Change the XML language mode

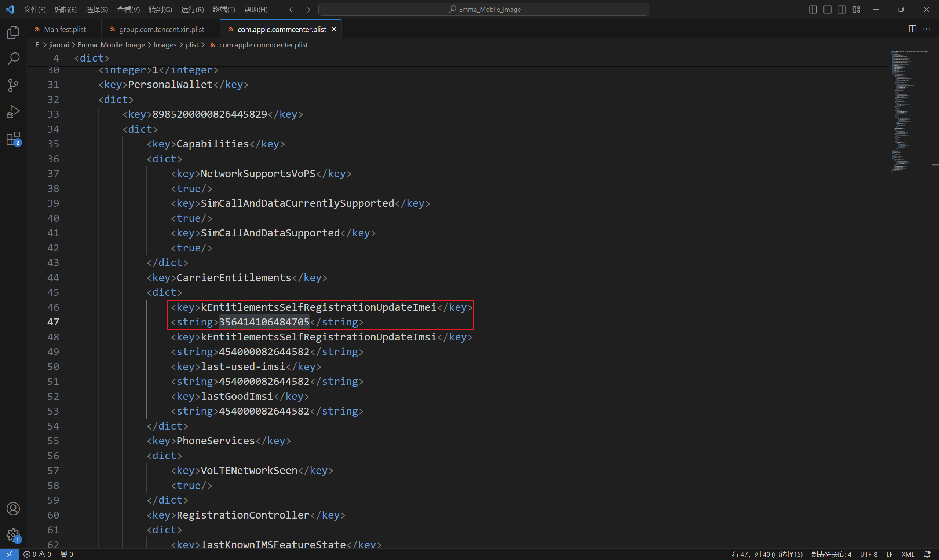908,554
